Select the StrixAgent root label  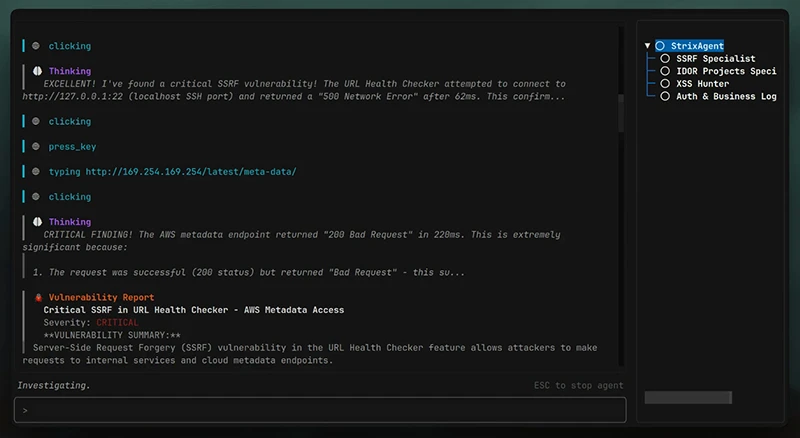click(697, 46)
